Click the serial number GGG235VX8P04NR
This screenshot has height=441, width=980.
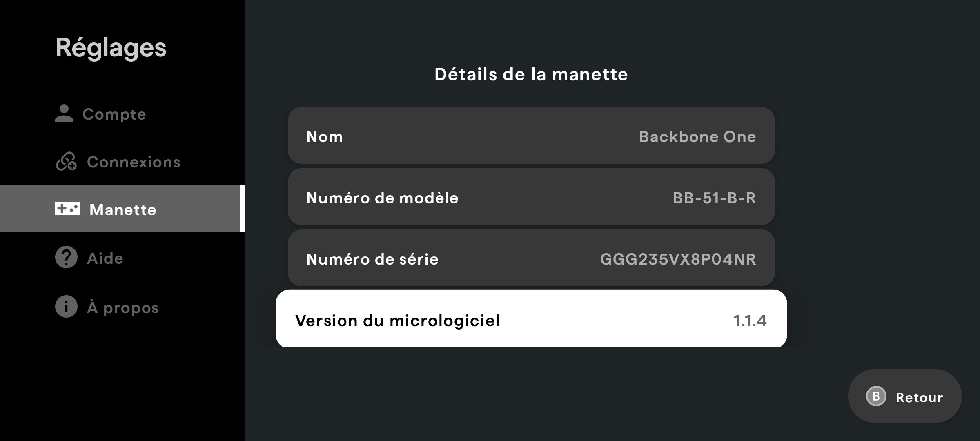[x=678, y=259]
